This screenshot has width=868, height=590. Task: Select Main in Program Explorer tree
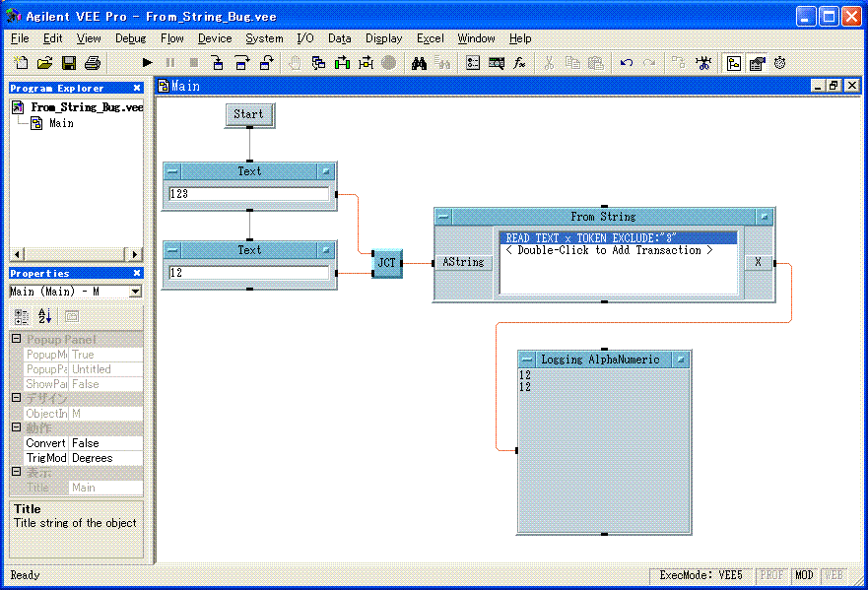point(61,123)
